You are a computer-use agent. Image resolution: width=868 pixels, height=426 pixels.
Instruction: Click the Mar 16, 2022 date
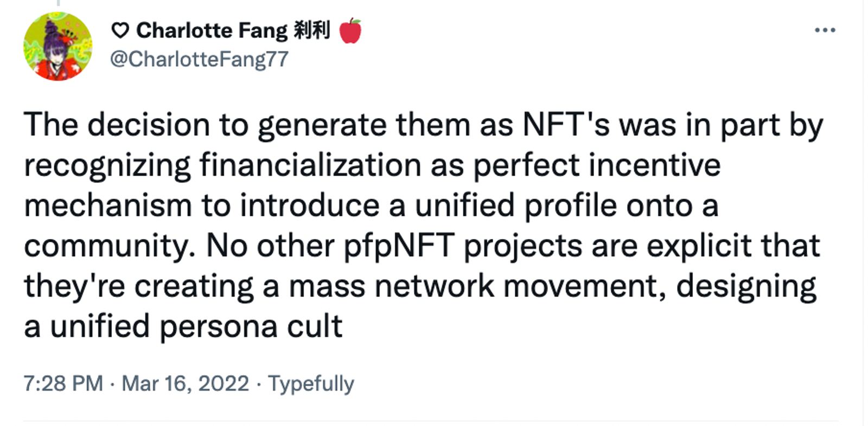click(185, 383)
